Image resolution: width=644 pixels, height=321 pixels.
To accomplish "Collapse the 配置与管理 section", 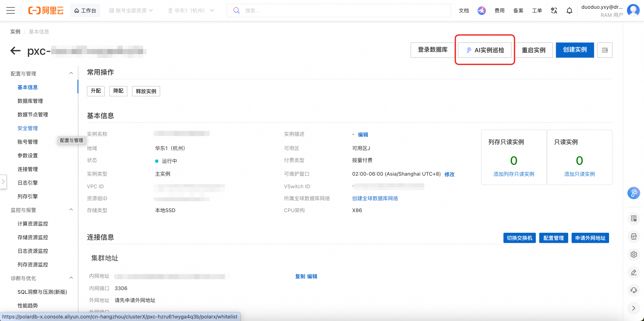I will 71,73.
